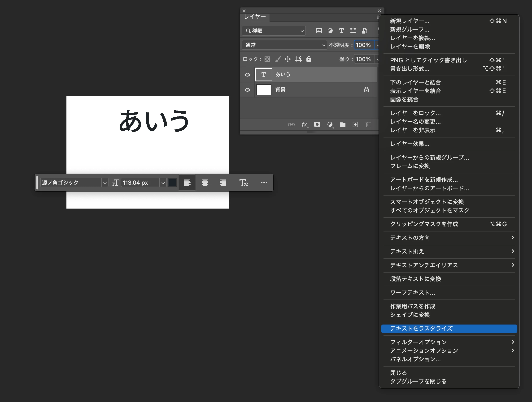Click the trash icon to delete layer
The height and width of the screenshot is (402, 532).
coord(368,124)
